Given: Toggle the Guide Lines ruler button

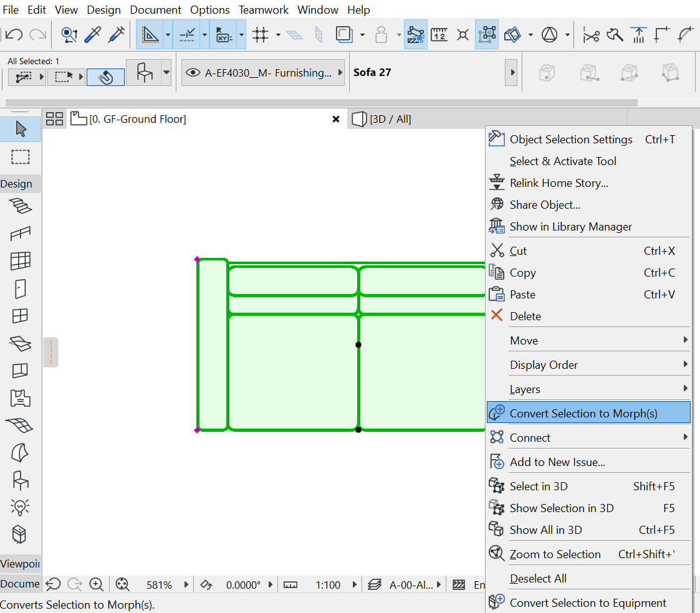Looking at the screenshot, I should point(150,35).
